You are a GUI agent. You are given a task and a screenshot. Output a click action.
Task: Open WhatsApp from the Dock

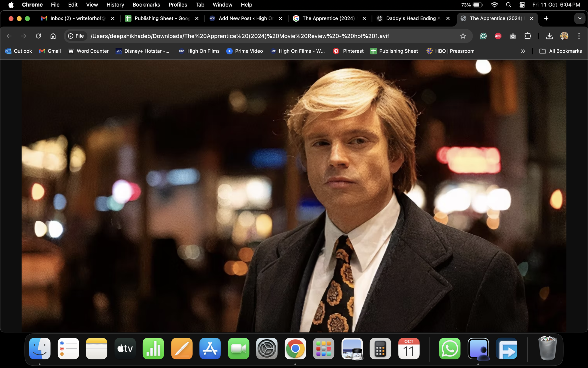(x=450, y=348)
